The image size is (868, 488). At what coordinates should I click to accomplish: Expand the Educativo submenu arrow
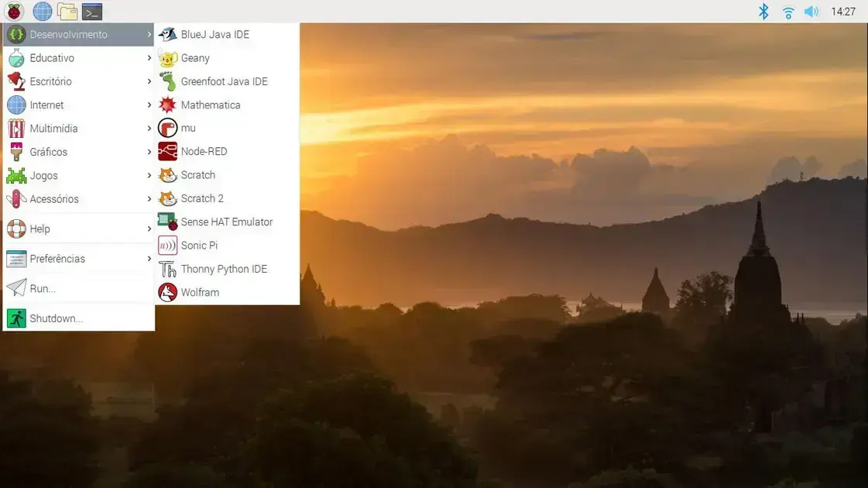tap(149, 57)
